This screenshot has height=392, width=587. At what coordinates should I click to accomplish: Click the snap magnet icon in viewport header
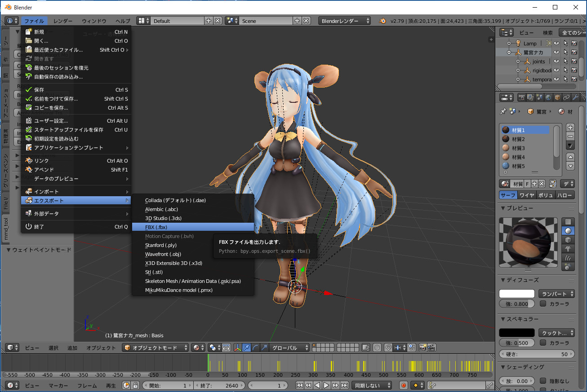[387, 348]
